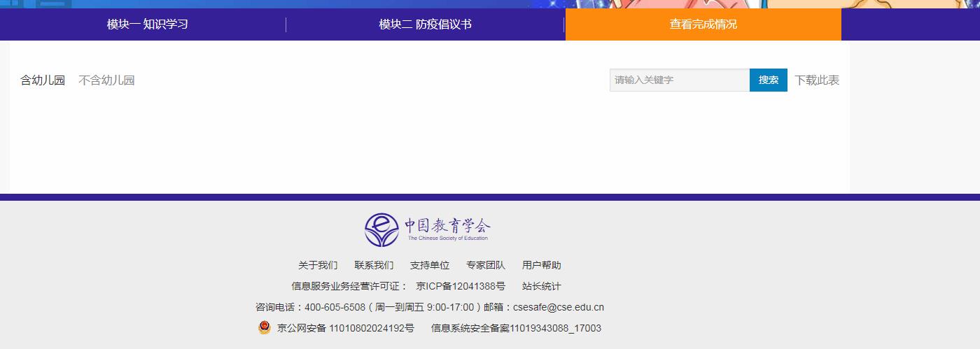Click the 中国教育学会 circular logo icon
Viewport: 980px width, 349px height.
(381, 229)
